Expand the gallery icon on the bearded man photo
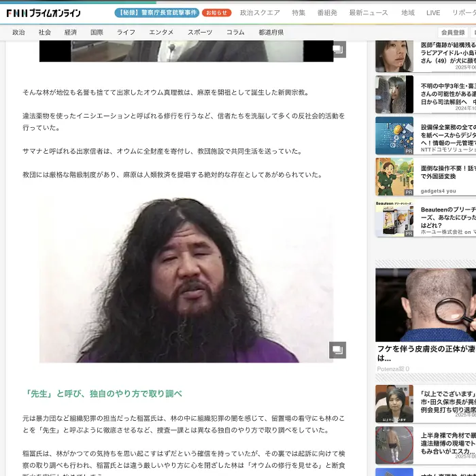Screen dimensions: 476x476 coord(337,350)
